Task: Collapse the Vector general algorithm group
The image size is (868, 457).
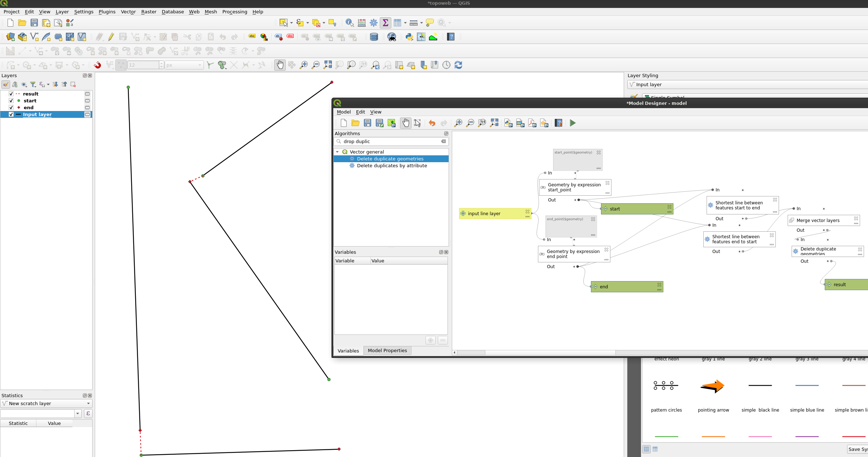Action: tap(337, 152)
